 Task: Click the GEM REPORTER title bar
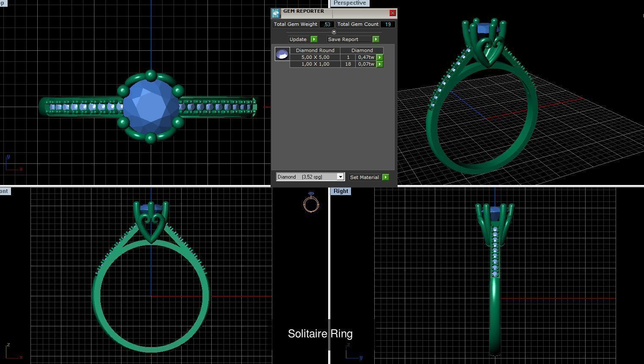[334, 13]
